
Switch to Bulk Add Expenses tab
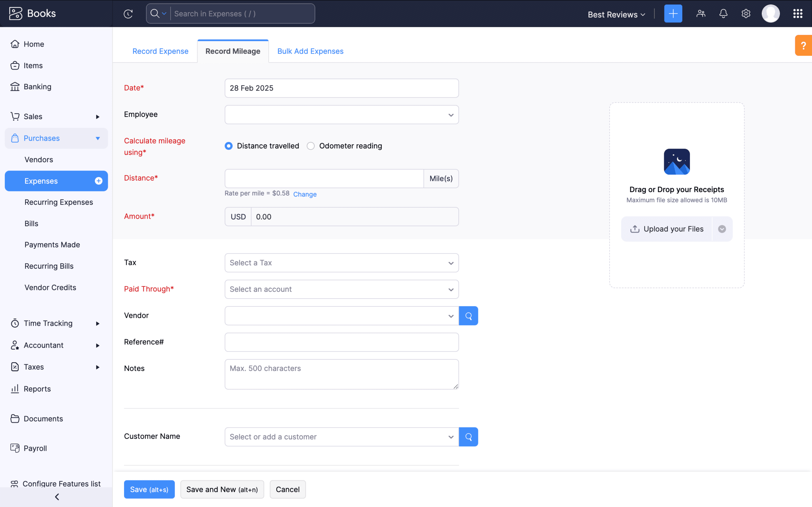[310, 51]
